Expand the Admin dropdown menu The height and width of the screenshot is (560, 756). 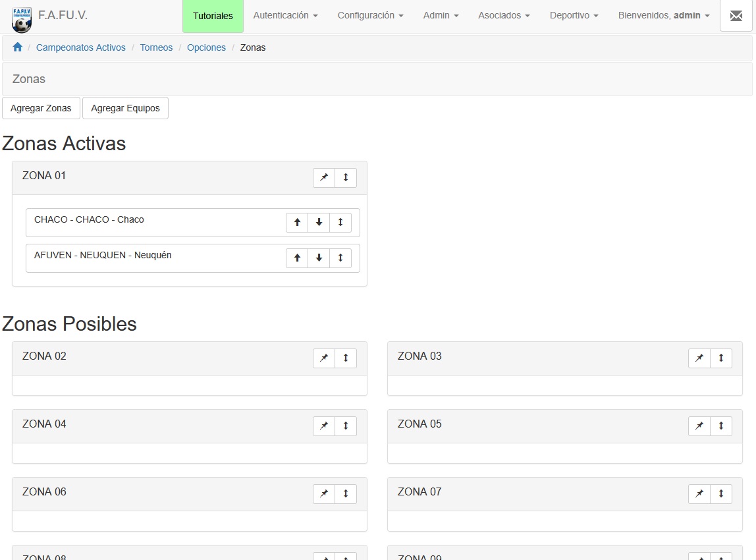pos(440,15)
